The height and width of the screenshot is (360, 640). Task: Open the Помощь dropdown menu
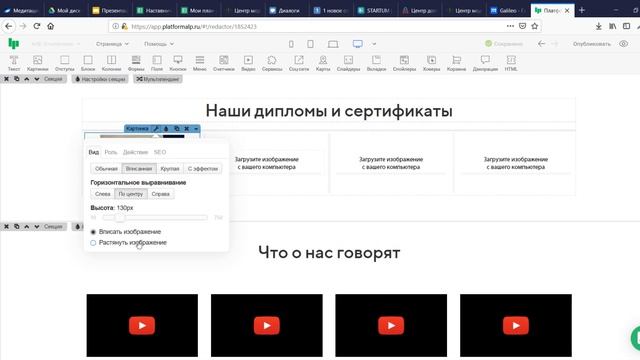(x=159, y=44)
